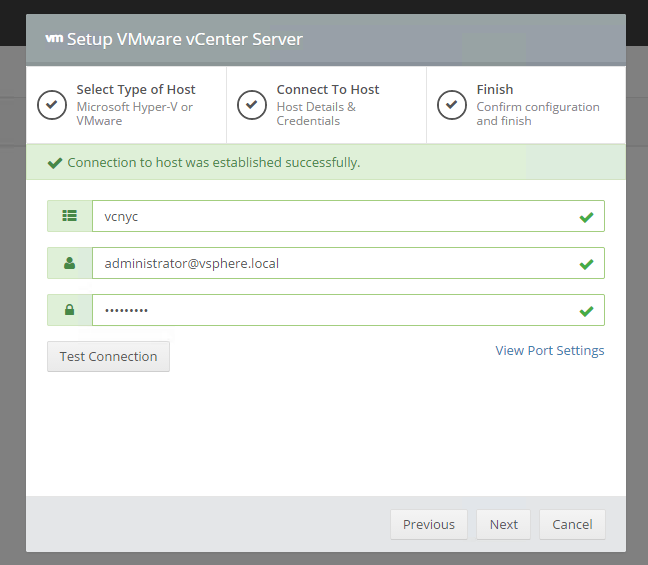Click into the host name field containing vcnyc
This screenshot has width=648, height=565.
(348, 216)
